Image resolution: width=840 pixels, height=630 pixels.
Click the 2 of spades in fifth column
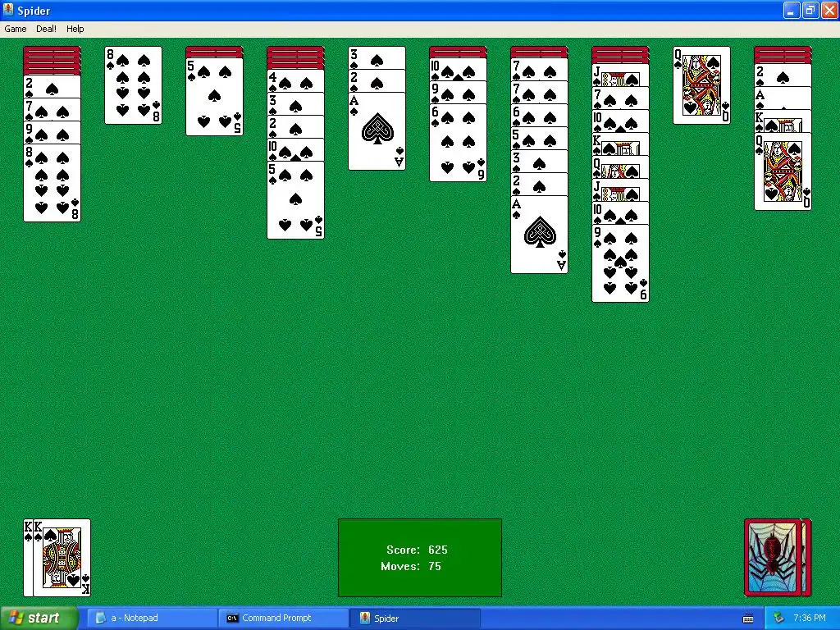click(x=377, y=81)
